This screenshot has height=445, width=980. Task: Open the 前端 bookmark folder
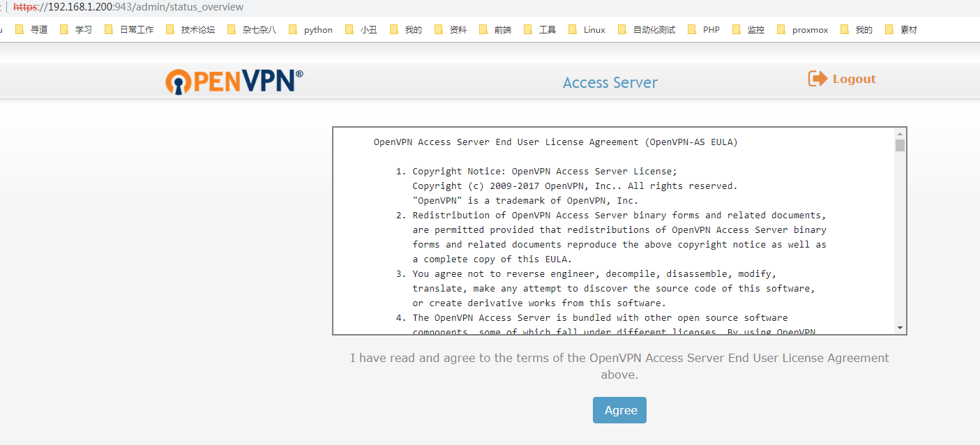(x=495, y=30)
